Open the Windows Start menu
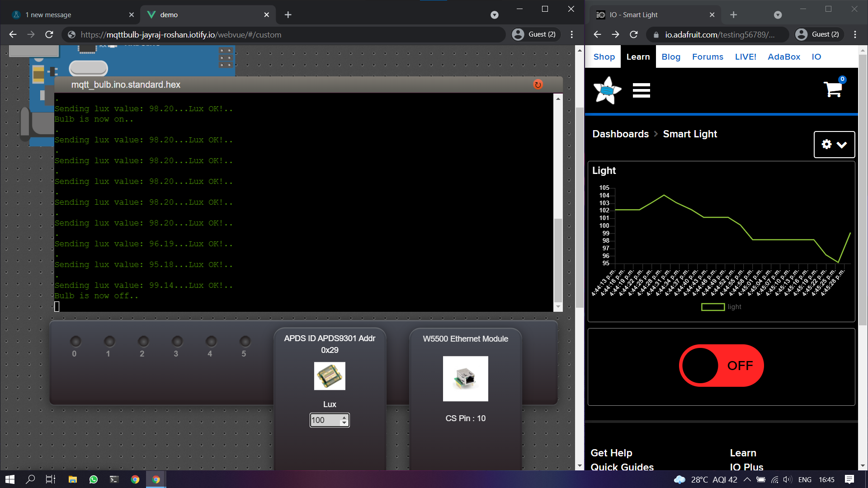 (10, 479)
